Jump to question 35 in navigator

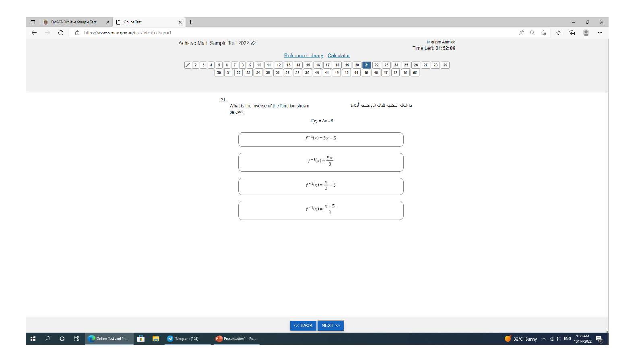pyautogui.click(x=268, y=73)
